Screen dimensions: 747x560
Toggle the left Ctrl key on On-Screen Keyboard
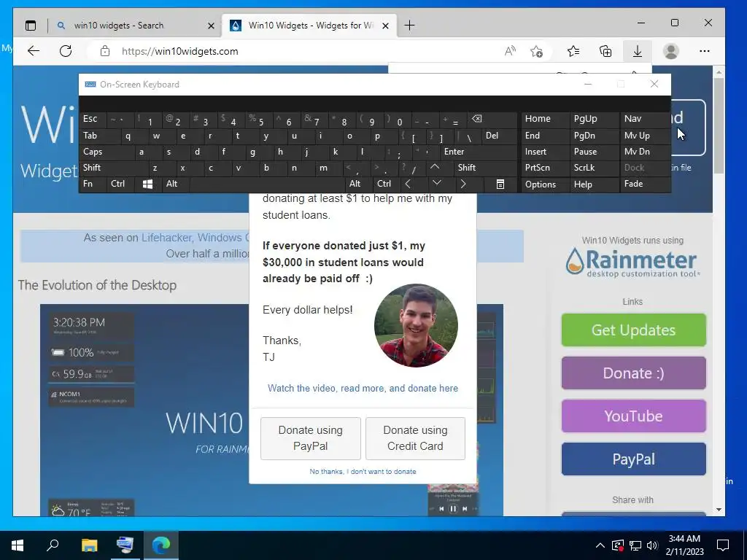[120, 184]
